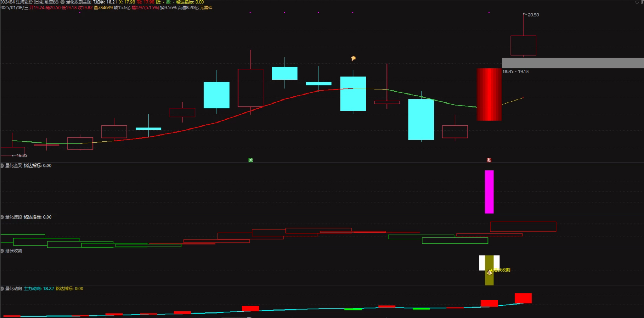Click the magenta bar in 量化金叉 panel
The width and height of the screenshot is (644, 318).
pyautogui.click(x=489, y=192)
